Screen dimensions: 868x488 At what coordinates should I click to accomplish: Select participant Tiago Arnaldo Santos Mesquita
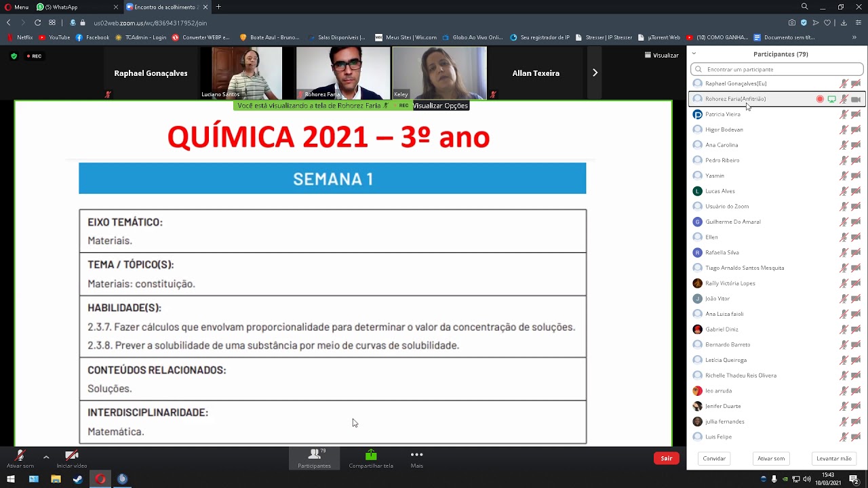[x=776, y=268]
